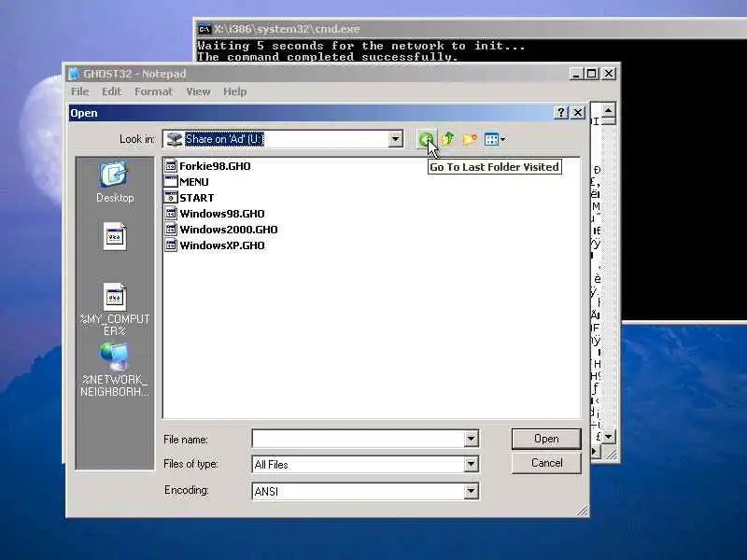Select the file name Forkie98.GHO
The image size is (747, 560).
[215, 166]
